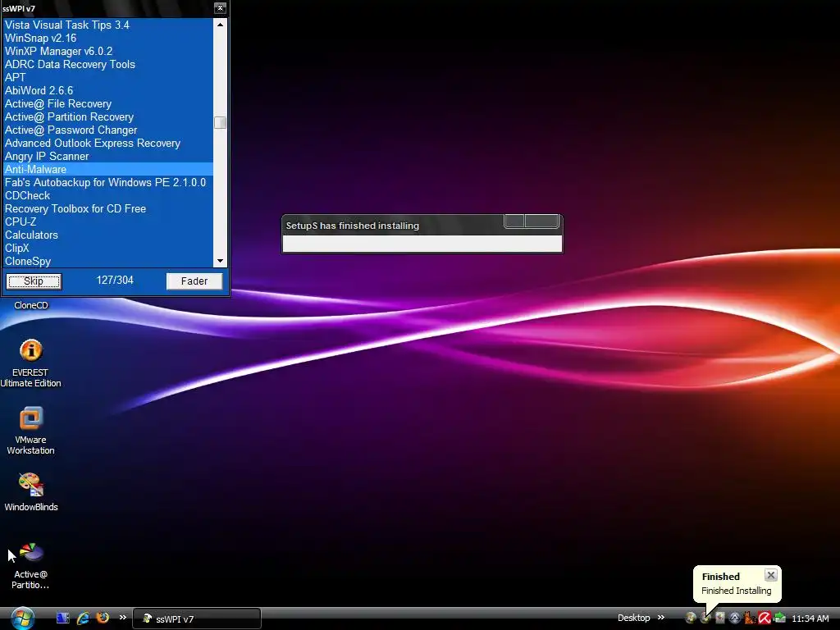Expand hidden Quick Launch items chevron
Viewport: 840px width, 630px height.
point(123,618)
